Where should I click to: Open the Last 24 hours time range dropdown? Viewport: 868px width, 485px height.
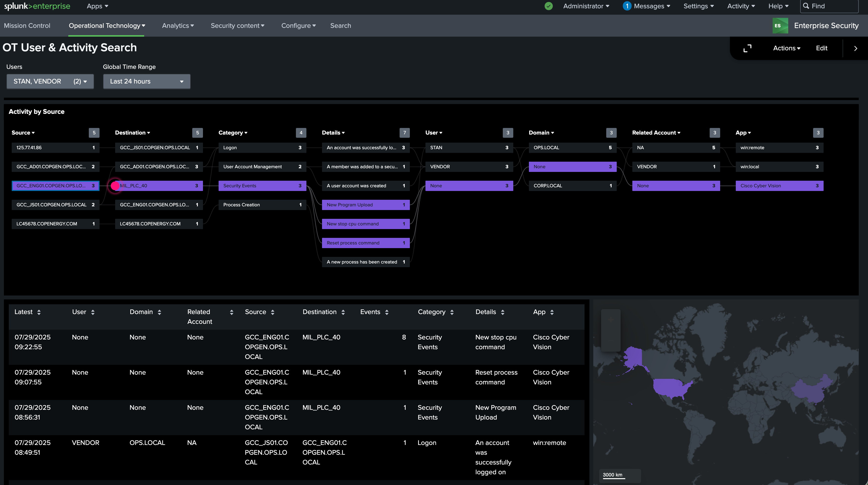[147, 81]
